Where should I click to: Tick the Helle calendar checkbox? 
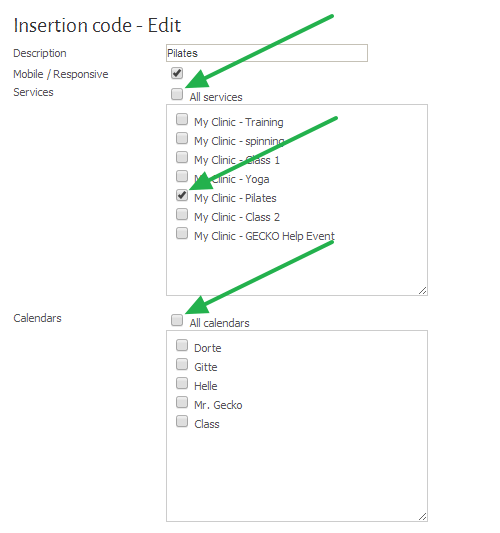182,383
